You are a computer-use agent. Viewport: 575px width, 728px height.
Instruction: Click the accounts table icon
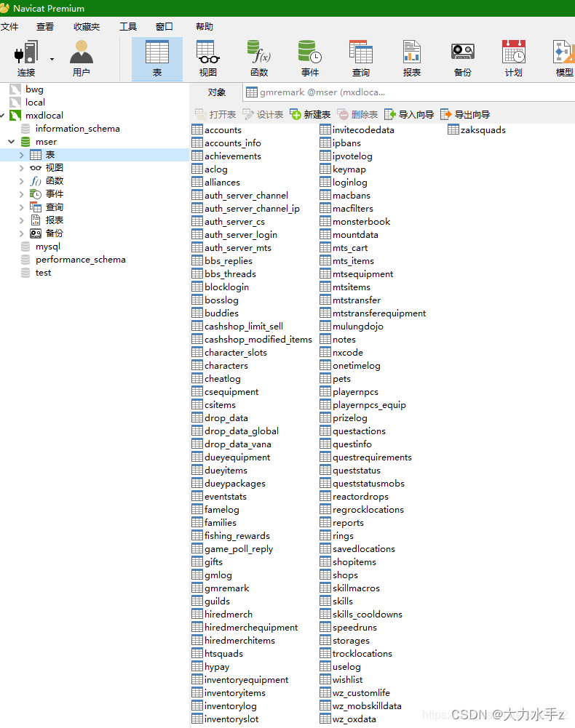tap(197, 129)
